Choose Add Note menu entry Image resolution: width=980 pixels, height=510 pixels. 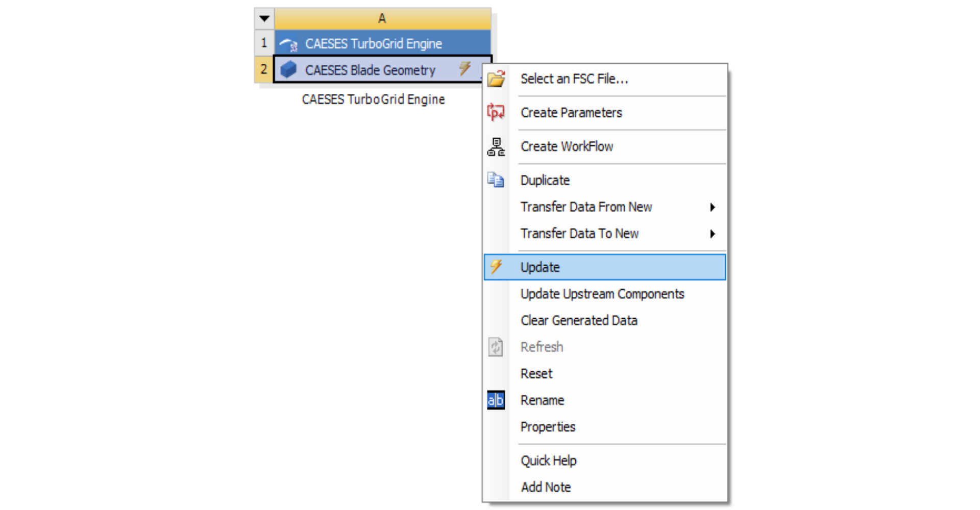tap(605, 487)
